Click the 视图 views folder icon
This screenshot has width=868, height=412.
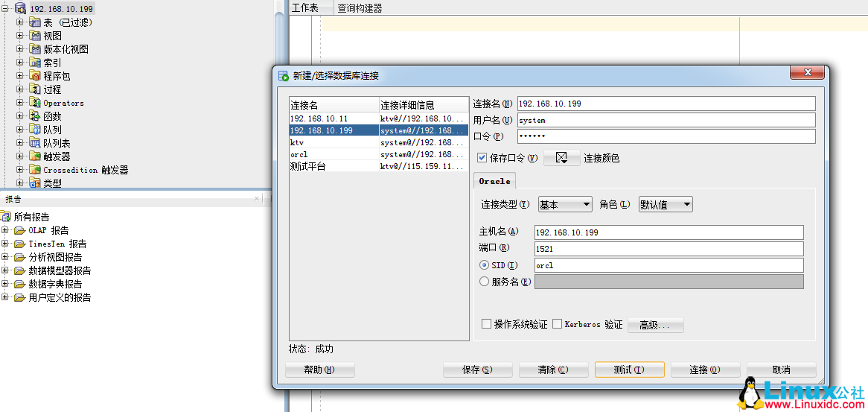coord(35,36)
